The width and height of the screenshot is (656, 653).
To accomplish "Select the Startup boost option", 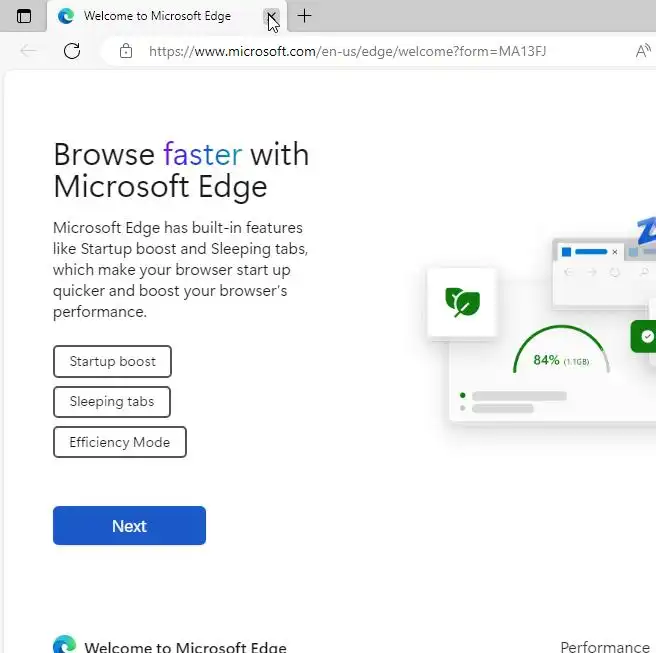I will point(113,361).
